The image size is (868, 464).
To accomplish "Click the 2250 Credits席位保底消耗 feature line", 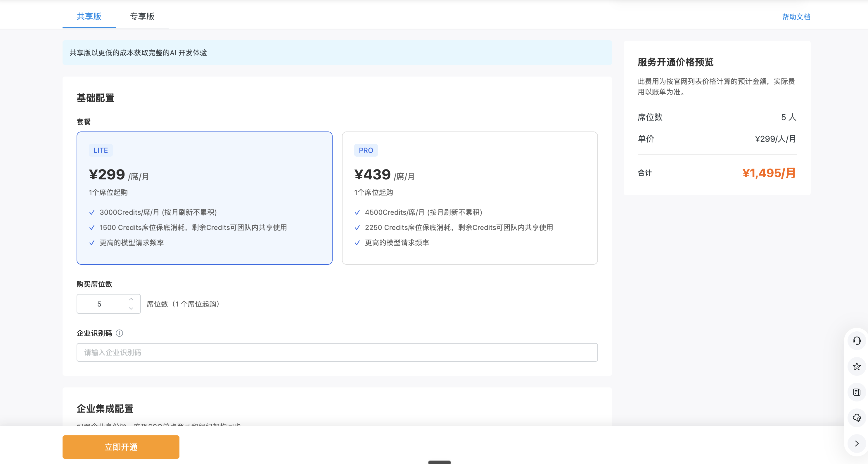I will [x=459, y=227].
